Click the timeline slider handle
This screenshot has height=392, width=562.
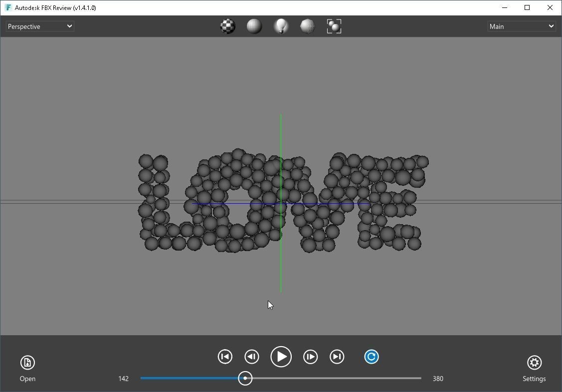pyautogui.click(x=245, y=378)
